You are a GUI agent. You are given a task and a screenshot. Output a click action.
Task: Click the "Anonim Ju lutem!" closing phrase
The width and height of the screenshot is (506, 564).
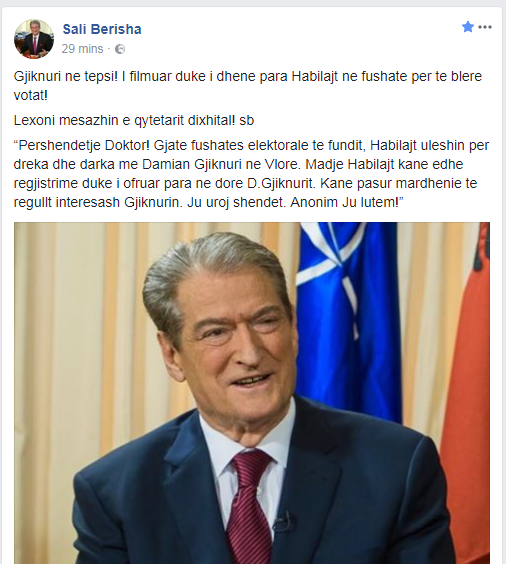347,202
